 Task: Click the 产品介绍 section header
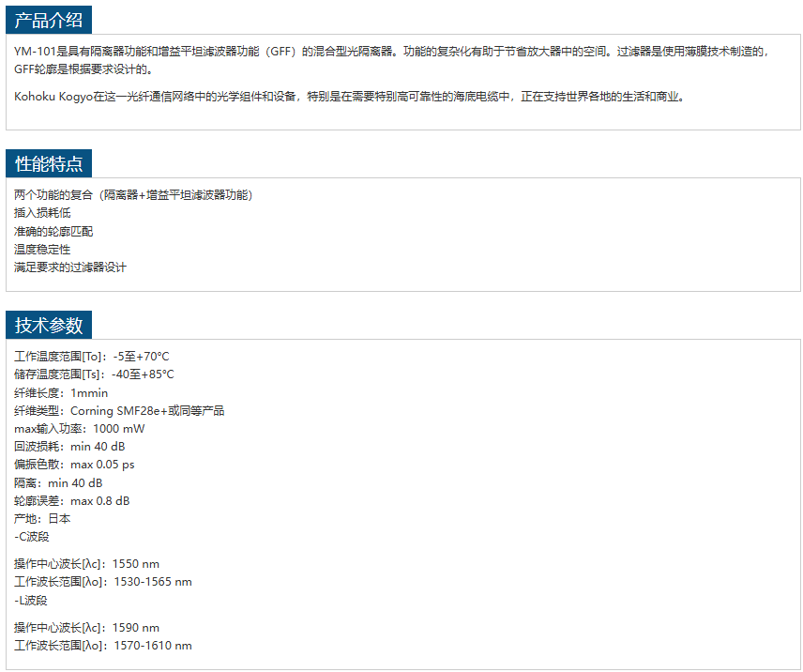(x=49, y=20)
